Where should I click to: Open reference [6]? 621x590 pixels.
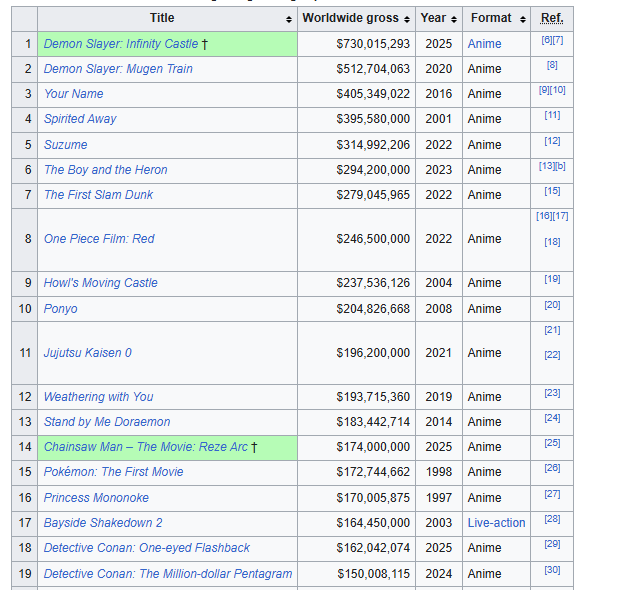click(547, 40)
